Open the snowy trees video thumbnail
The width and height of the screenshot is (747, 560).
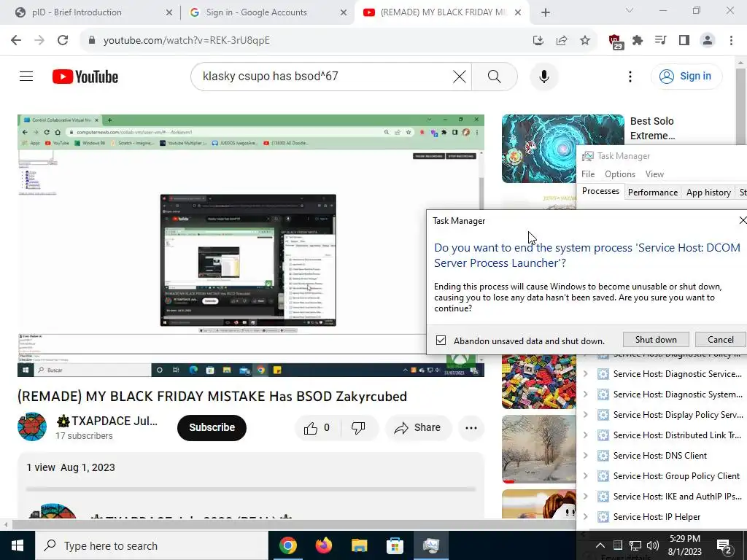coord(539,449)
